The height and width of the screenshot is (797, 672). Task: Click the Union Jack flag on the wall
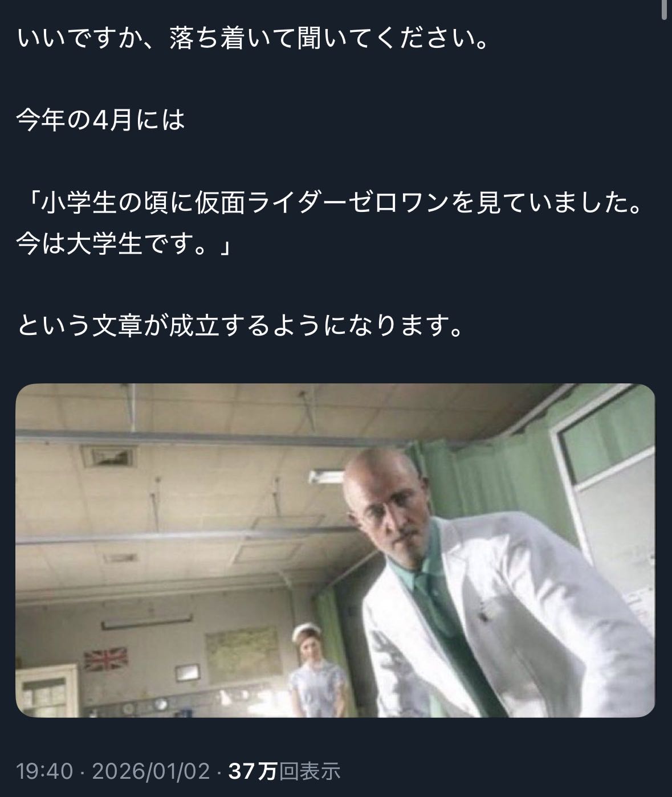106,660
